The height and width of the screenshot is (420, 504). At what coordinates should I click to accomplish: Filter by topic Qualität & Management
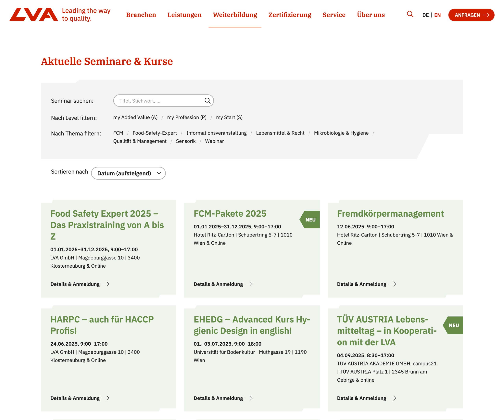pos(140,141)
